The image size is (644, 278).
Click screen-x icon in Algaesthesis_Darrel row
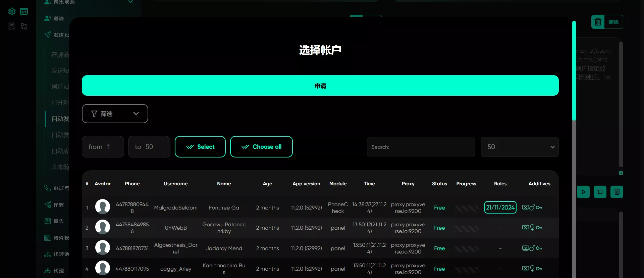[x=525, y=248]
